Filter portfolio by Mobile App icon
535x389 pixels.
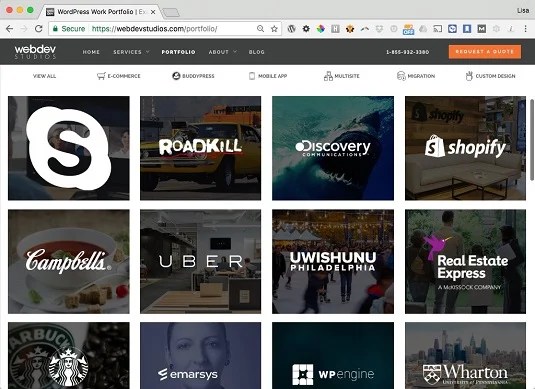tap(252, 76)
